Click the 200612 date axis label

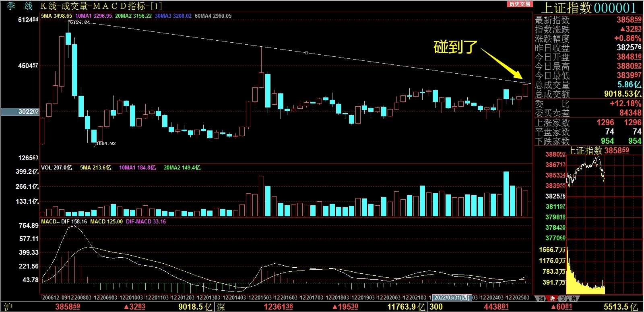click(51, 298)
